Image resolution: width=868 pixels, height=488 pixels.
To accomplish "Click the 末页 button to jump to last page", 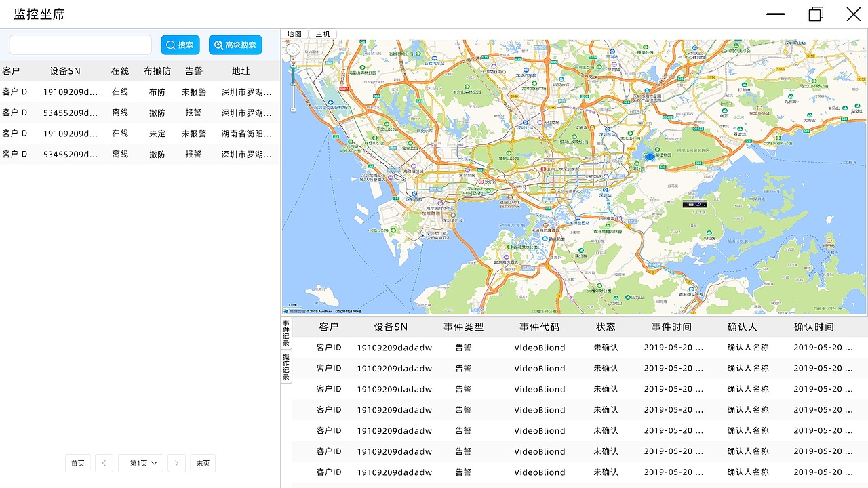I will click(203, 463).
